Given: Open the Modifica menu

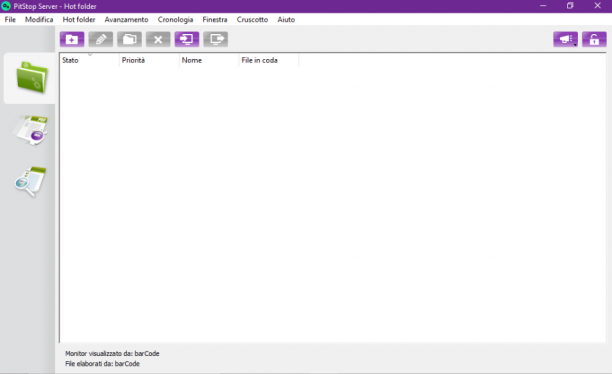Looking at the screenshot, I should click(x=39, y=20).
